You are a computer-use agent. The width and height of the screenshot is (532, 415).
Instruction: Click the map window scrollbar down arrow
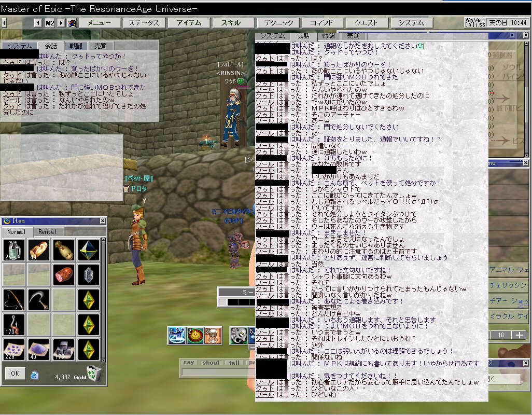click(526, 155)
